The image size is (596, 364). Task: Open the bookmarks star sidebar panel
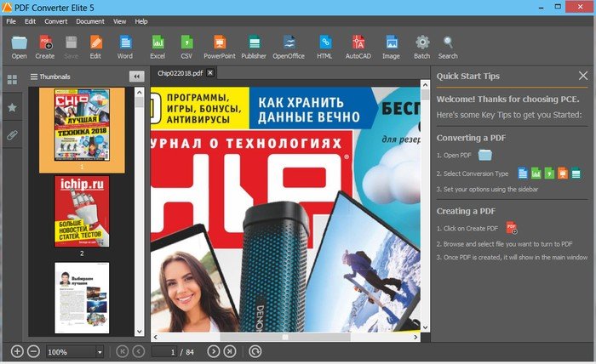[12, 107]
